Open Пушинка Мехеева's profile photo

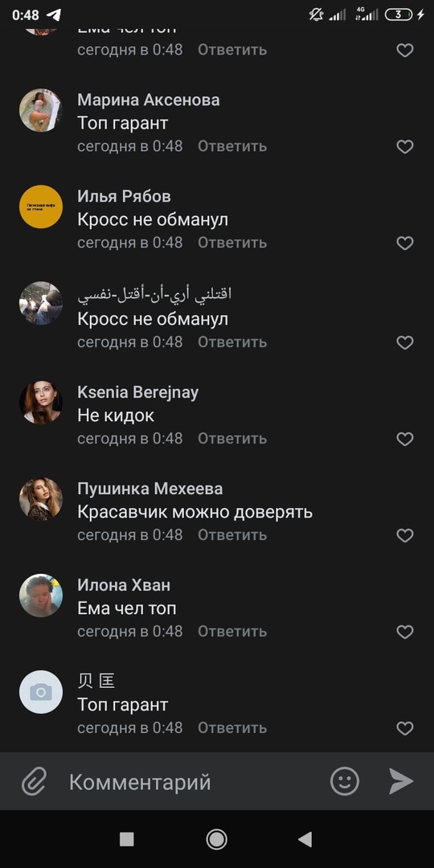pos(41,499)
